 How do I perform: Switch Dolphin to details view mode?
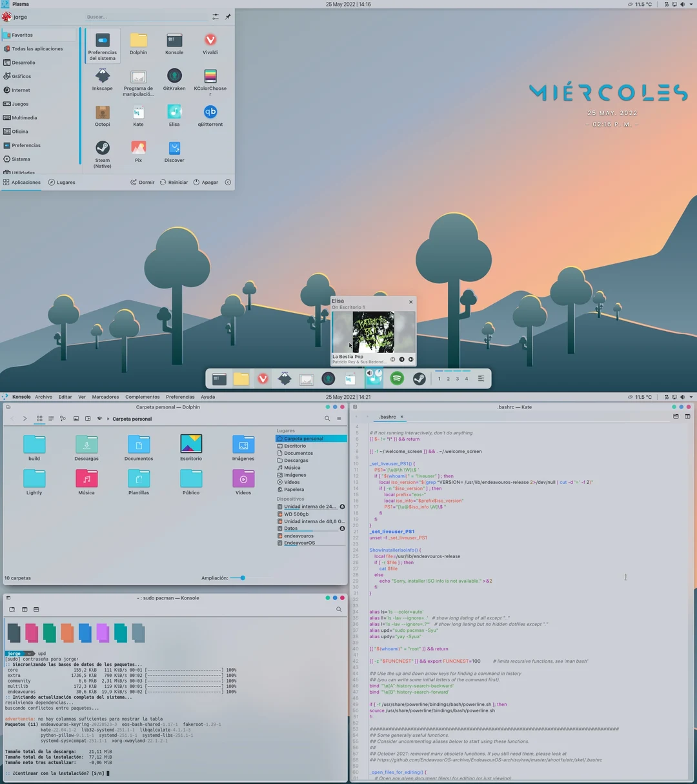pyautogui.click(x=50, y=418)
